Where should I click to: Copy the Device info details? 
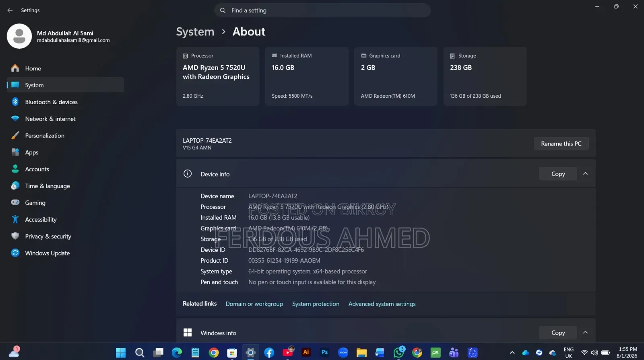point(558,174)
